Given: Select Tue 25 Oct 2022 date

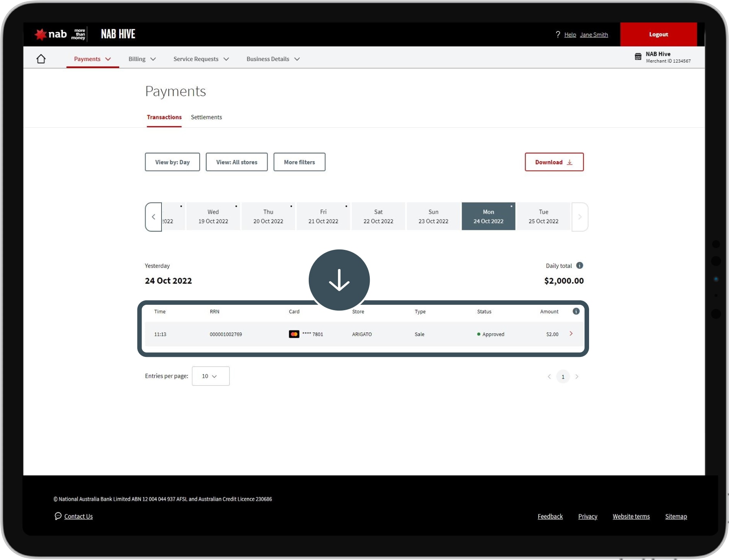Looking at the screenshot, I should pyautogui.click(x=543, y=217).
